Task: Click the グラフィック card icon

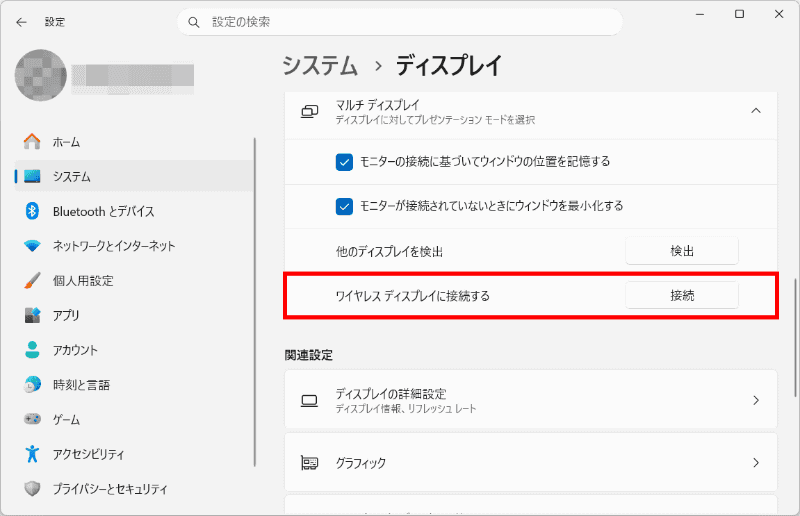Action: click(309, 463)
